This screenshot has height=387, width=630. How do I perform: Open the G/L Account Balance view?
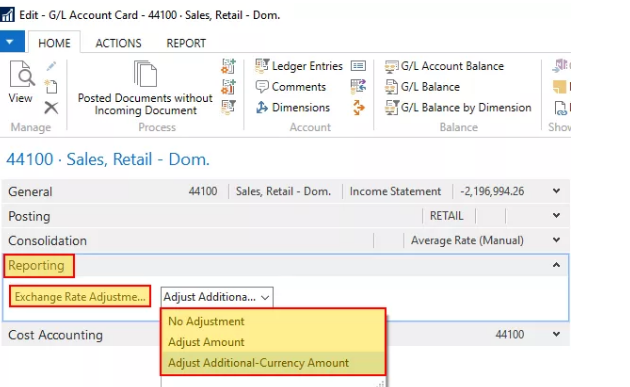[444, 66]
